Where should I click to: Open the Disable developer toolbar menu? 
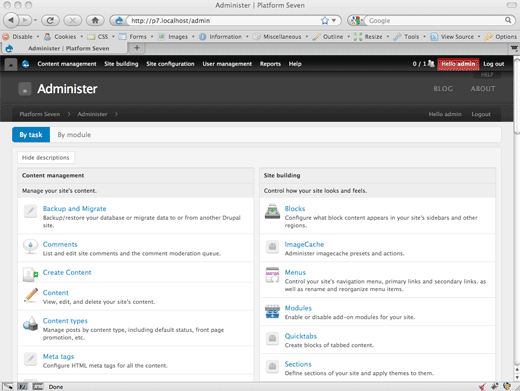tap(21, 36)
